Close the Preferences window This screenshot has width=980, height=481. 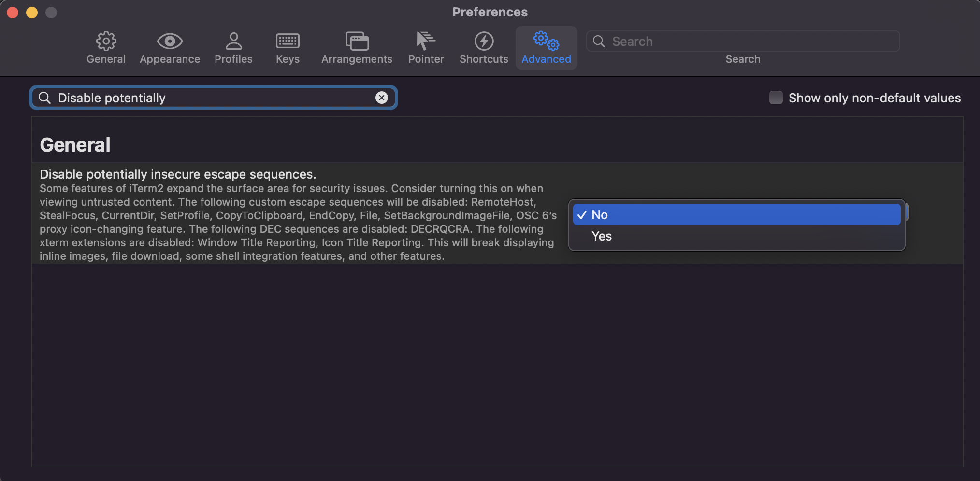point(13,13)
